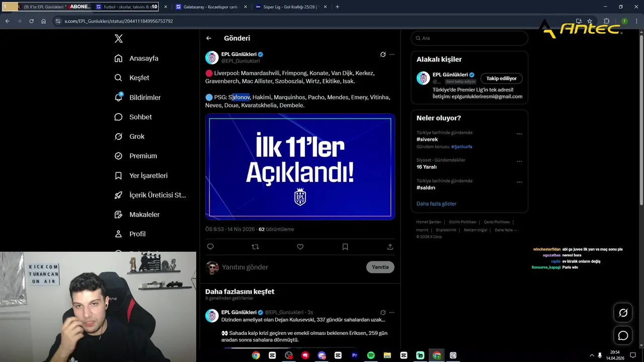The image size is (644, 362).
Task: Click Chrome home button
Action: click(x=44, y=21)
